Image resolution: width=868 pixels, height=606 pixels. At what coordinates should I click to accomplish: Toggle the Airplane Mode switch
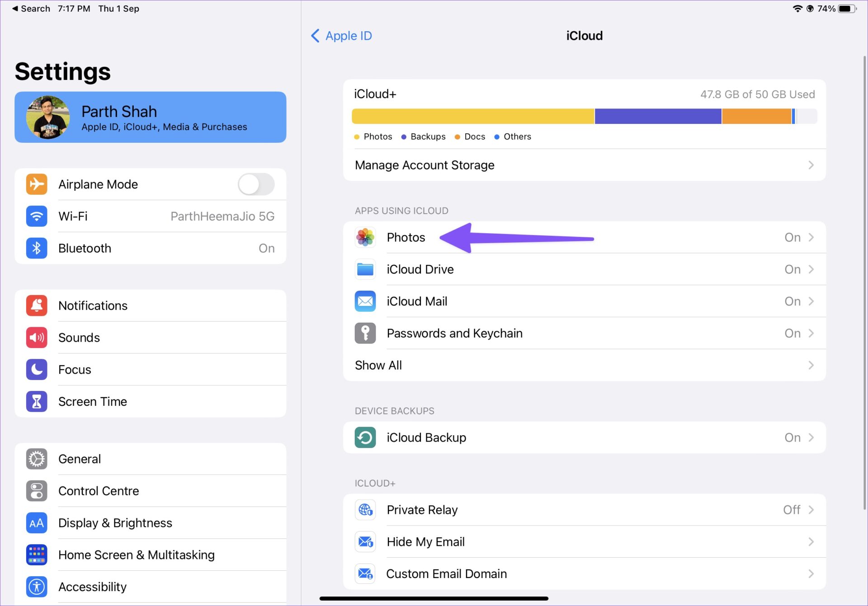pyautogui.click(x=256, y=184)
